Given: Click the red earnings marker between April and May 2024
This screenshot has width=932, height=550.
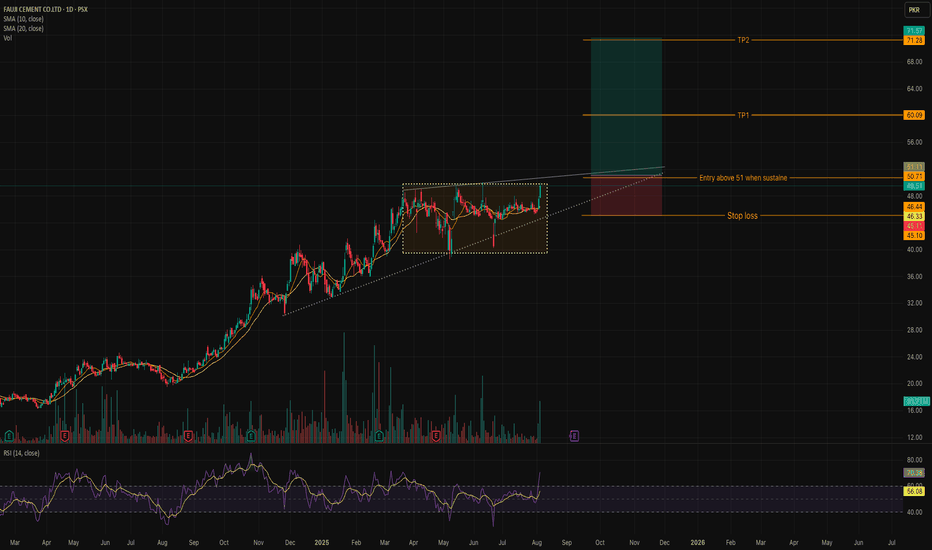Looking at the screenshot, I should pyautogui.click(x=65, y=436).
